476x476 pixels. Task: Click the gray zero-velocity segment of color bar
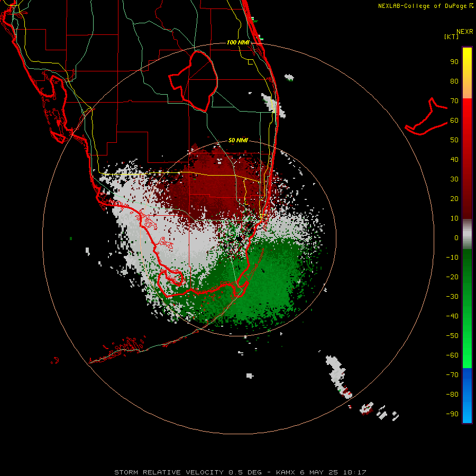pos(467,234)
